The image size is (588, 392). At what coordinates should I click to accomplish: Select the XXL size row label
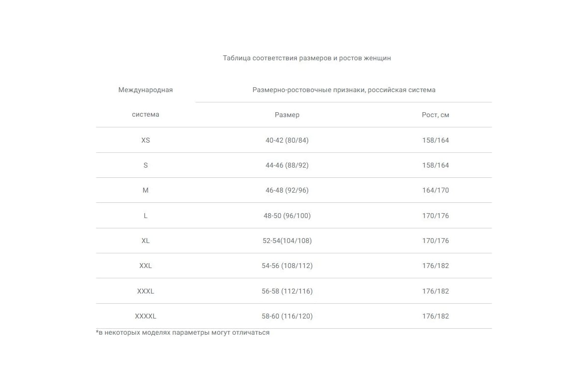(146, 266)
